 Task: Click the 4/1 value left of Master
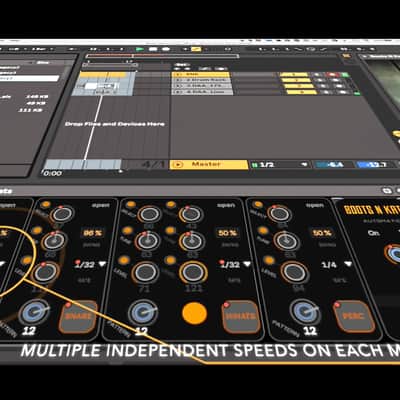click(153, 164)
